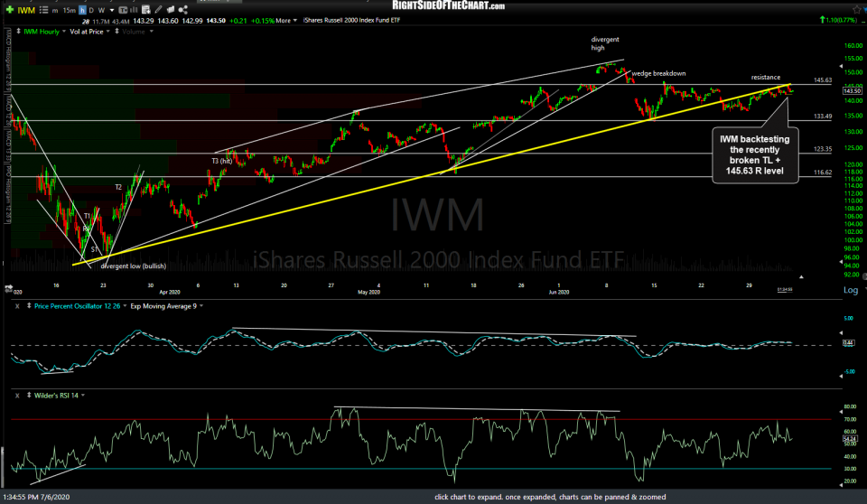Click move arrows beside Price Percent Oscillator

coord(28,306)
